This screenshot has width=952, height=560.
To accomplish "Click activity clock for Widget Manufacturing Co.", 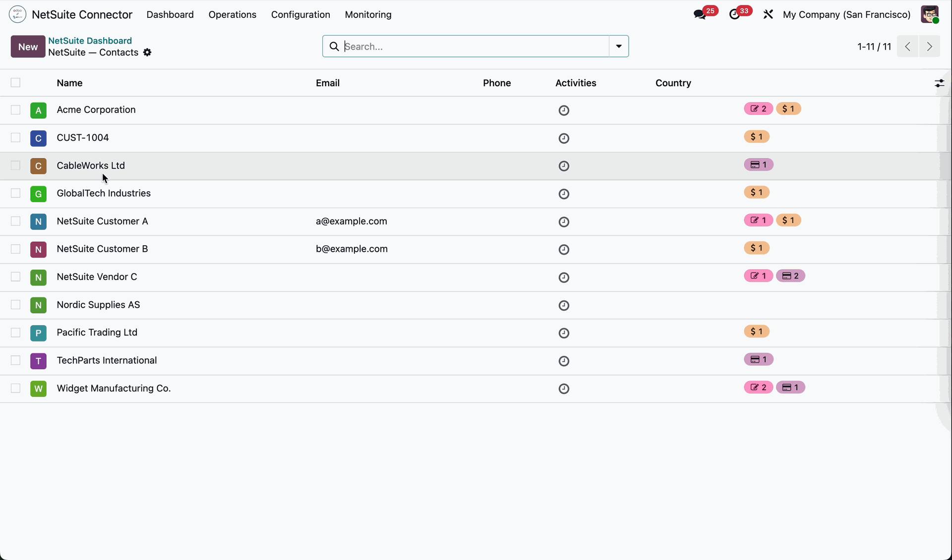I will coord(564,389).
